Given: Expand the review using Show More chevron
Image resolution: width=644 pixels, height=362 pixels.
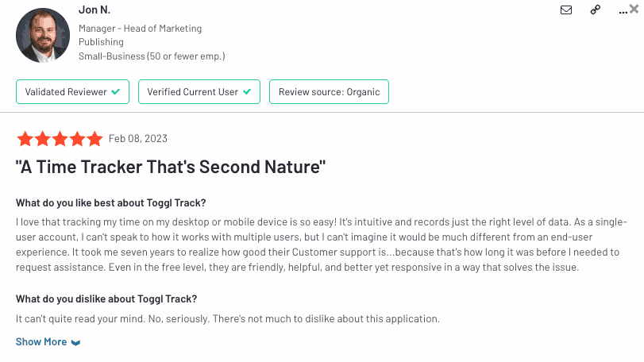Looking at the screenshot, I should (75, 343).
